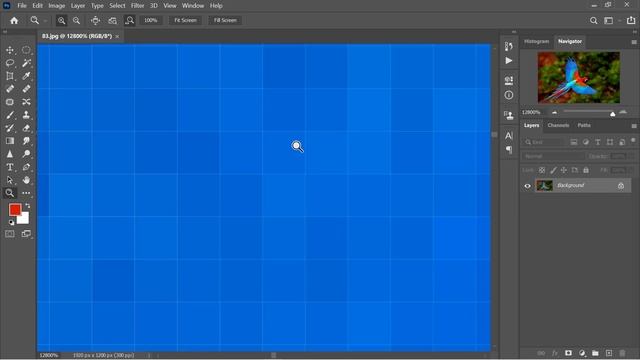
Task: Toggle Resize Windows to Fit option
Action: pos(96,20)
